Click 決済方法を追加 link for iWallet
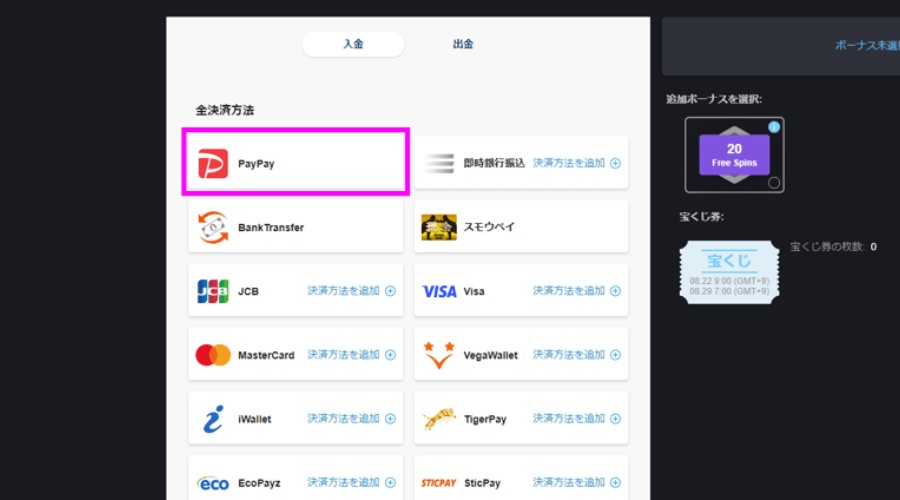 [343, 418]
